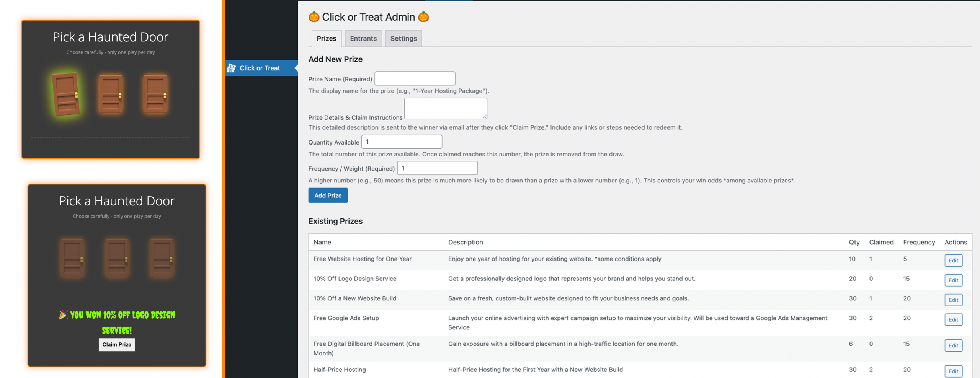Screen dimensions: 980x378
Task: Click the Claim Prize button
Action: 117,344
